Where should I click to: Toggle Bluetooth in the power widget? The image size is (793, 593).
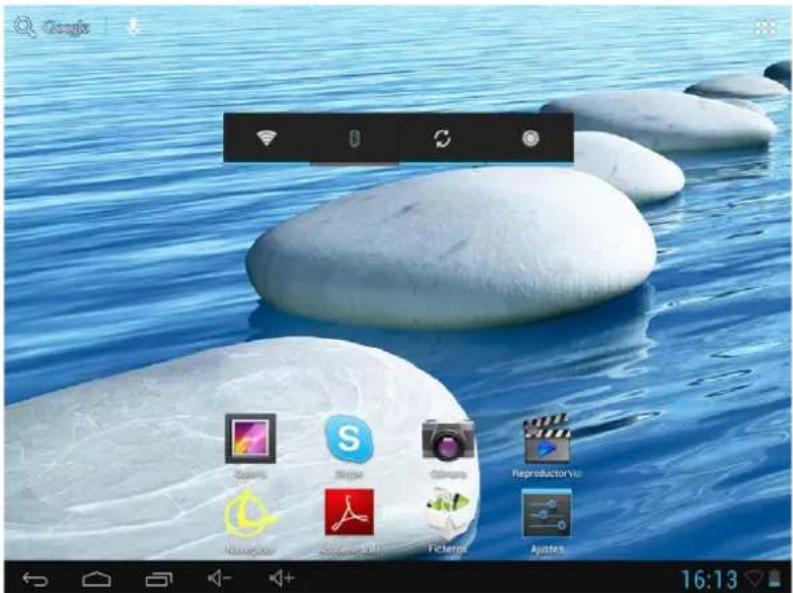[355, 138]
